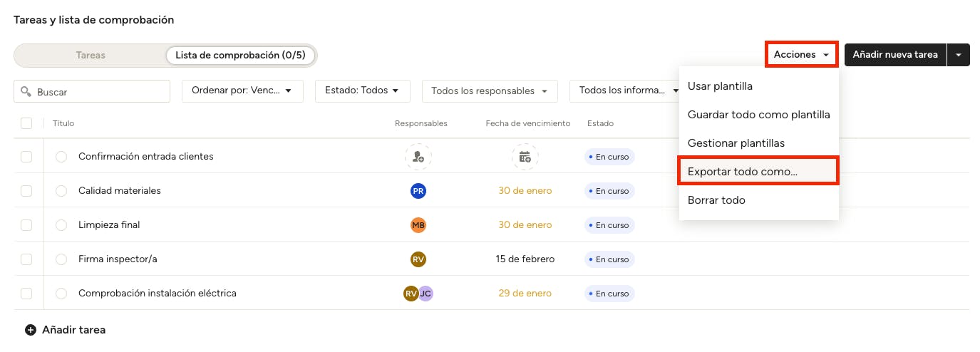
Task: Select Guardar todo como plantilla
Action: [x=758, y=114]
